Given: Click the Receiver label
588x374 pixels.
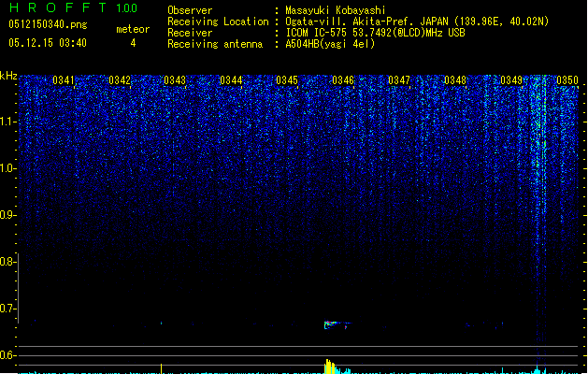Looking at the screenshot, I should point(190,33).
